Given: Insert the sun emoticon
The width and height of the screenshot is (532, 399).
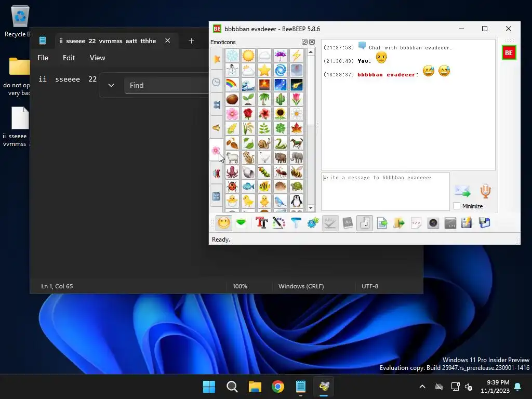Looking at the screenshot, I should pos(248,56).
